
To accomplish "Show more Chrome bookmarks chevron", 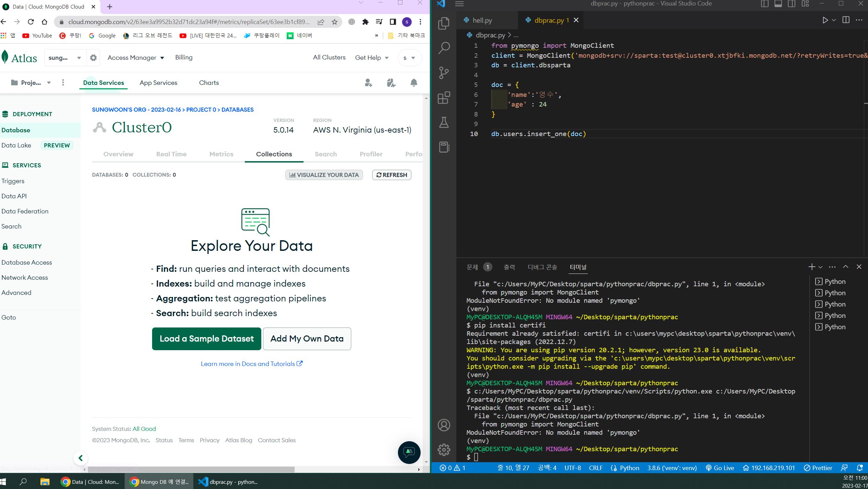I will pos(377,35).
